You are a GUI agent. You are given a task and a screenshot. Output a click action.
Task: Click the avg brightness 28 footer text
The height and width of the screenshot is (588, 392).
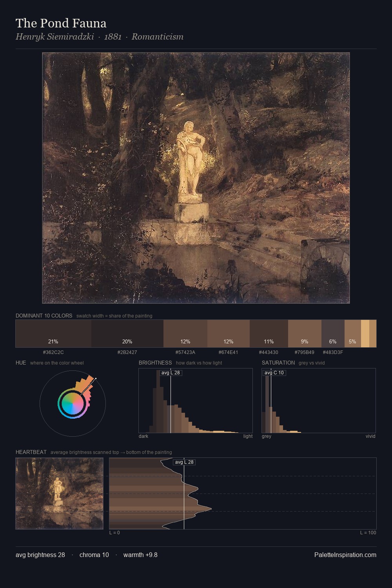[40, 555]
